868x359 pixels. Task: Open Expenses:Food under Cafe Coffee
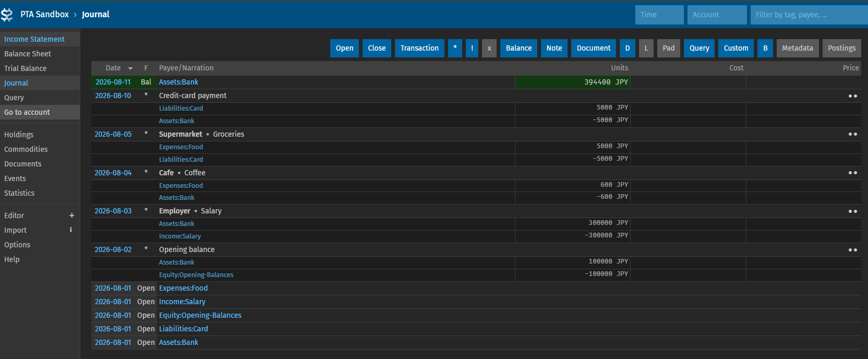pos(181,186)
